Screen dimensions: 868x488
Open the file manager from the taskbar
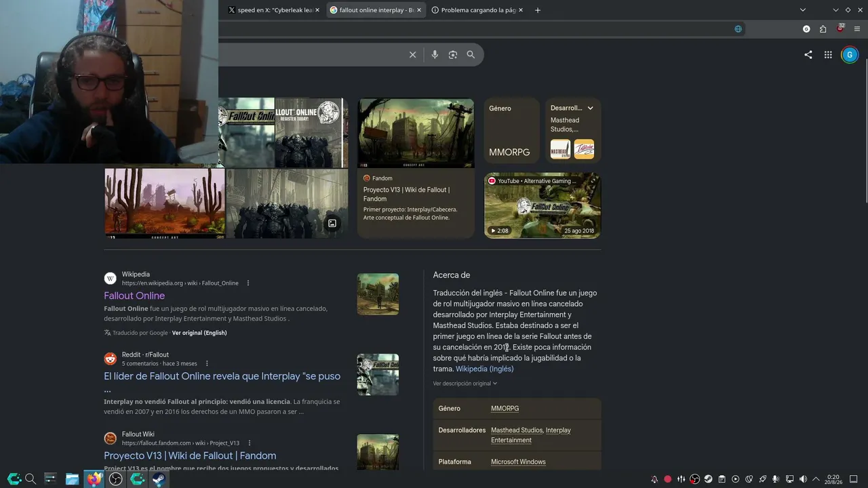tap(72, 479)
